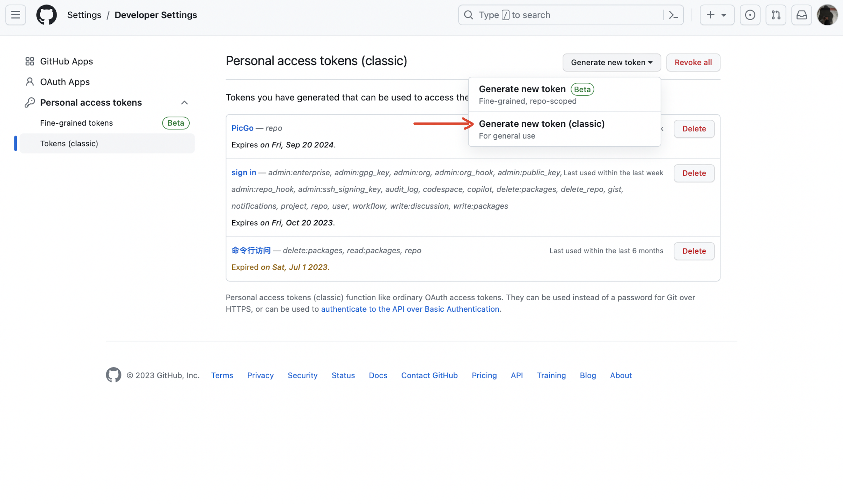Expand the plus create-new dropdown
The height and width of the screenshot is (504, 843).
717,15
